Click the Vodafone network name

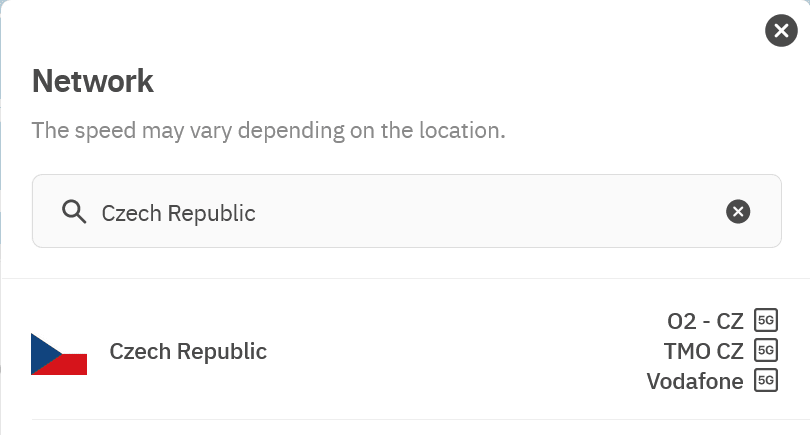tap(695, 381)
